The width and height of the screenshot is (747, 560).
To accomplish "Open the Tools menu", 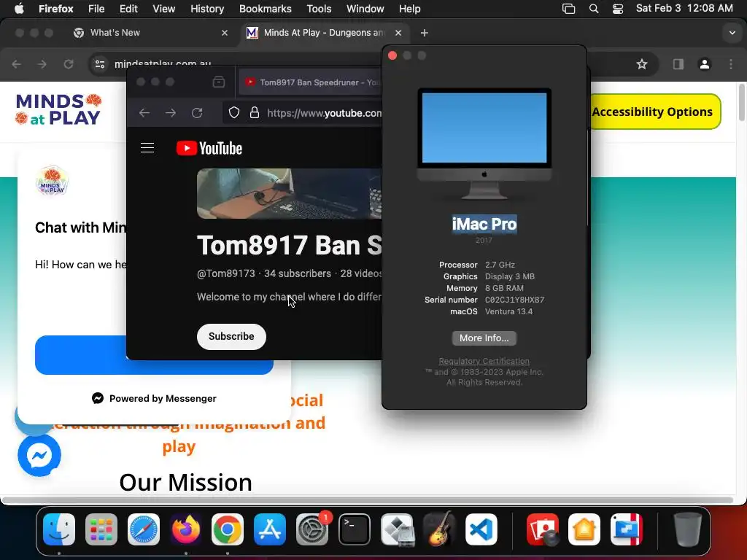I will 319,9.
